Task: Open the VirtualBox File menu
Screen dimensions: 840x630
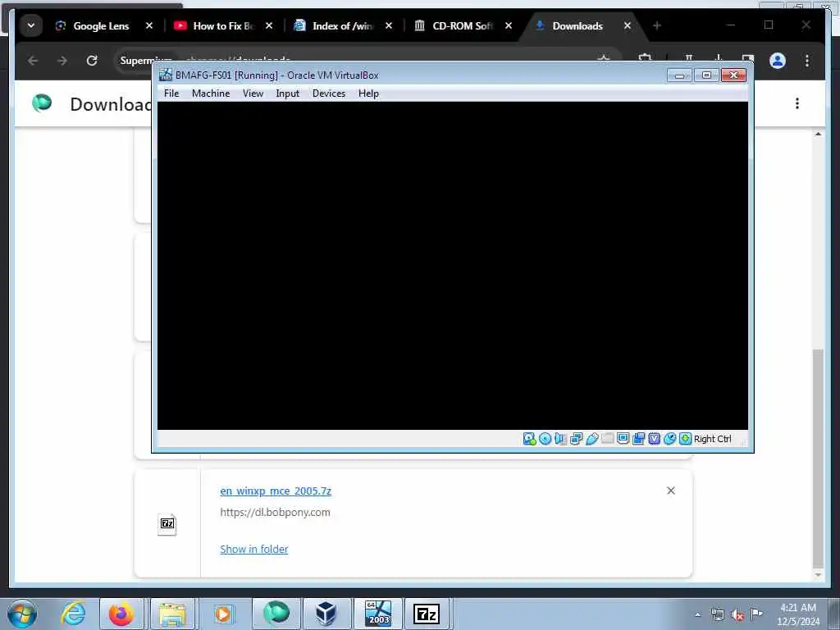Action: [171, 94]
